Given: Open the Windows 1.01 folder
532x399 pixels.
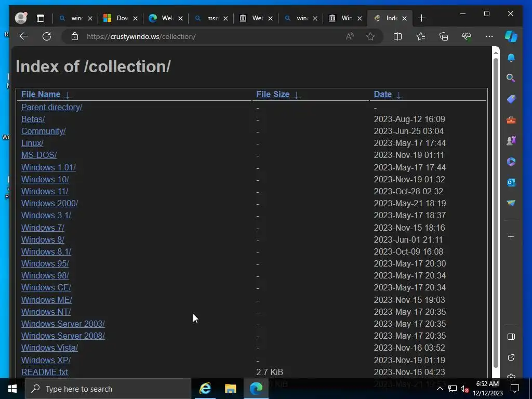Looking at the screenshot, I should coord(48,167).
